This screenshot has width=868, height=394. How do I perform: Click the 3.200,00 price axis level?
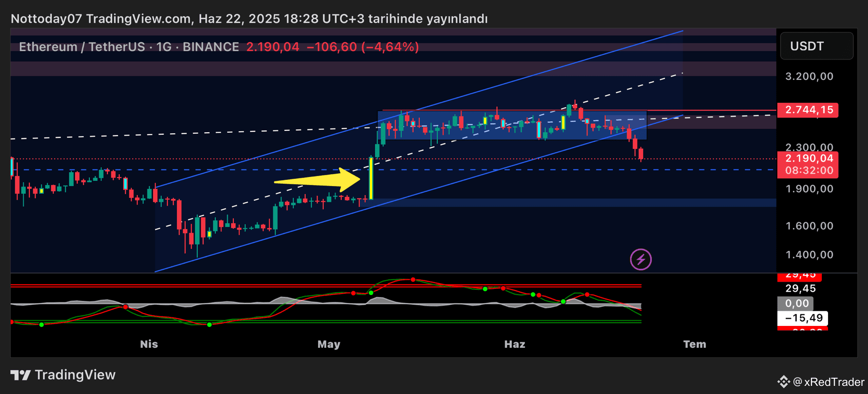[810, 76]
